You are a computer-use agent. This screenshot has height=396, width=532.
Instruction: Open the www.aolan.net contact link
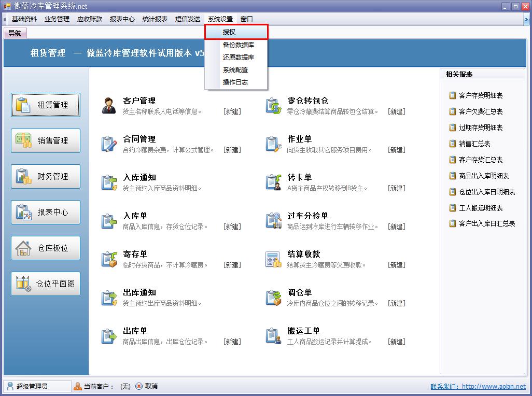pos(493,386)
